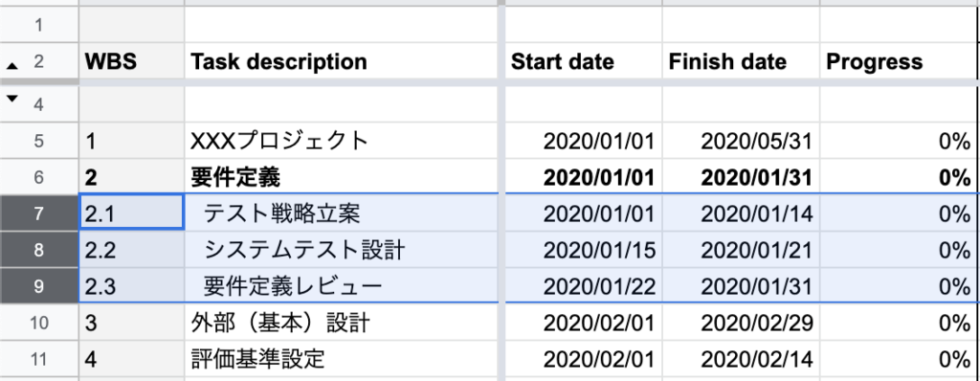Select row header 7
Viewport: 980px width, 381px height.
[x=39, y=214]
